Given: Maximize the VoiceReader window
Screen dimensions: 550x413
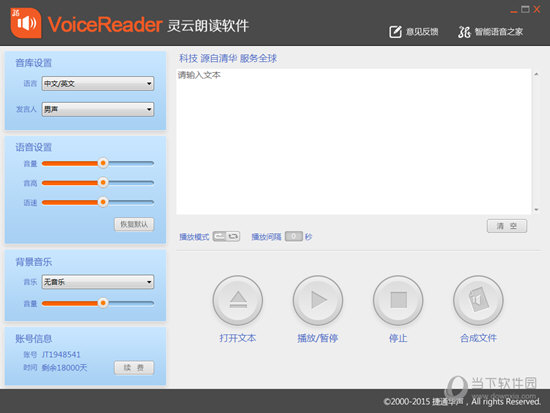Looking at the screenshot, I should [x=525, y=9].
